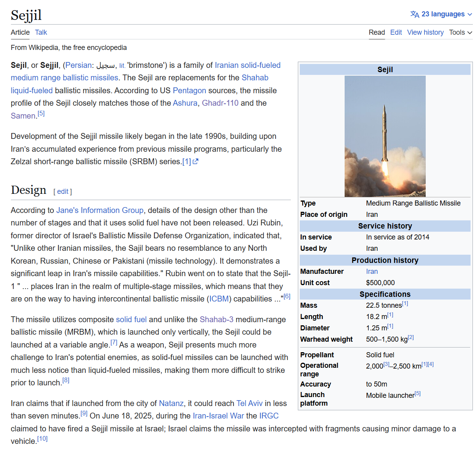Follow the Shahab link in intro
Image resolution: width=476 pixels, height=454 pixels.
pos(255,78)
